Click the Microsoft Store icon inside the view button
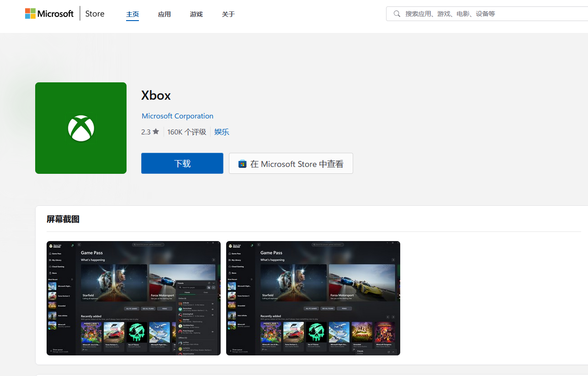 [x=242, y=163]
